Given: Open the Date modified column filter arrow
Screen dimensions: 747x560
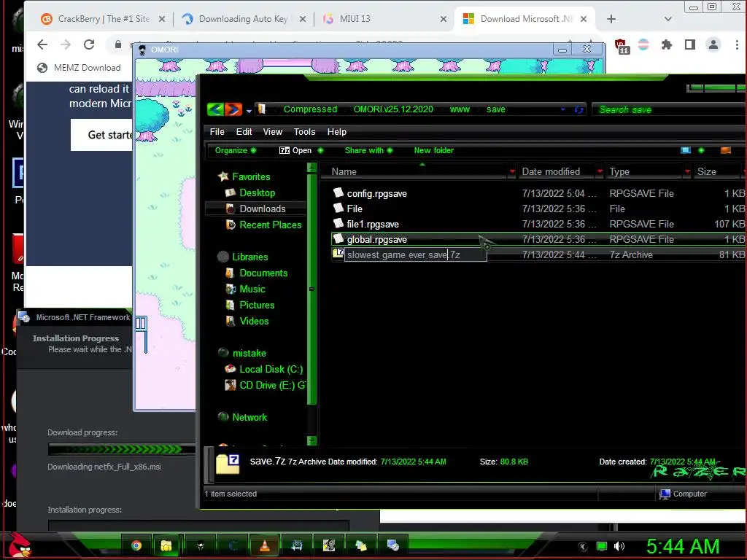Looking at the screenshot, I should pyautogui.click(x=600, y=171).
